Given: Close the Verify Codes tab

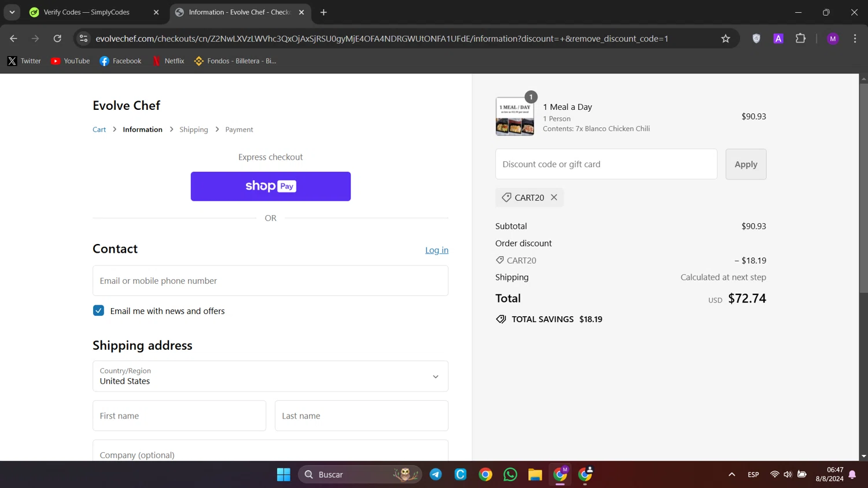Looking at the screenshot, I should tap(156, 12).
